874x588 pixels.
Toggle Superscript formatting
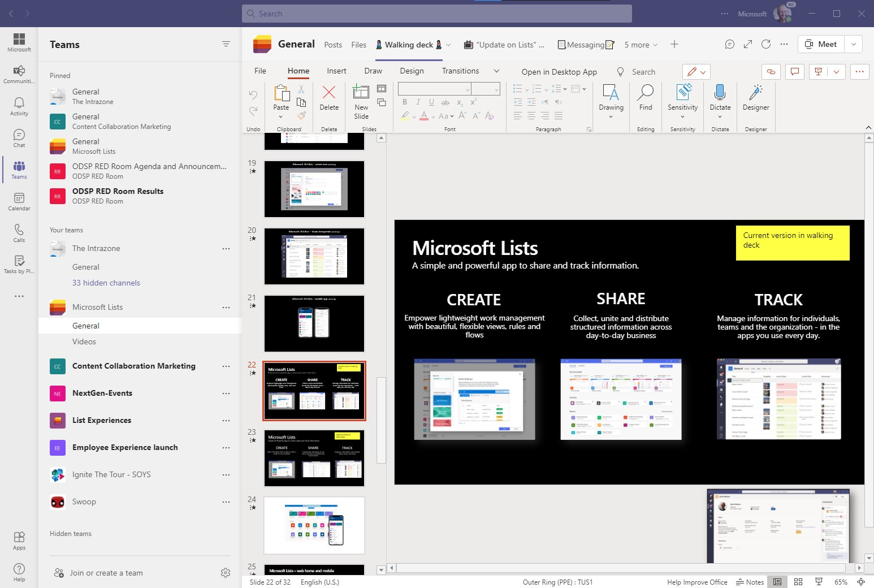coord(473,102)
